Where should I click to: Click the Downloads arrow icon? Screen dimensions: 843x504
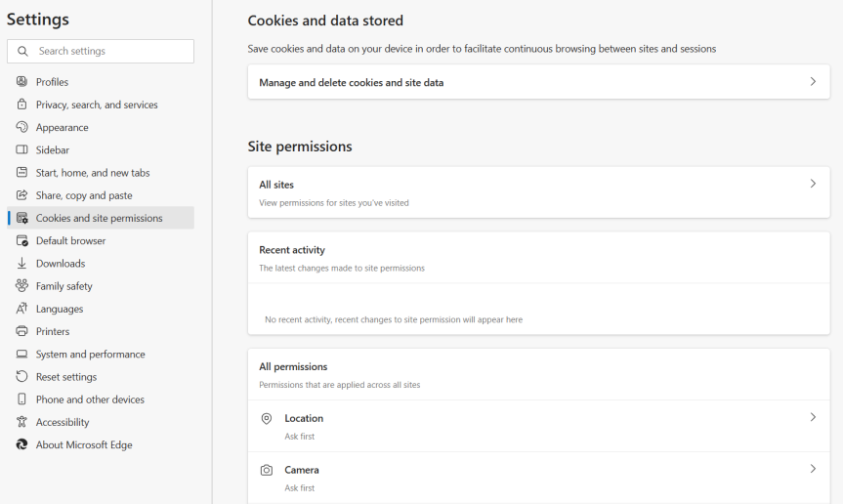pyautogui.click(x=21, y=264)
